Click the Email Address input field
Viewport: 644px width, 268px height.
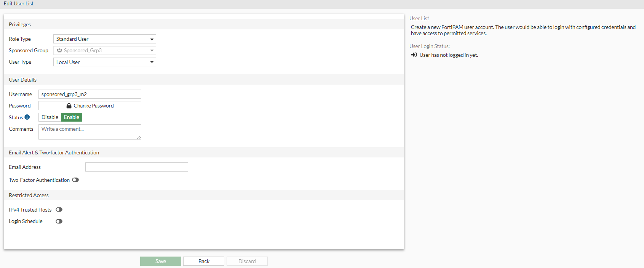pyautogui.click(x=137, y=167)
